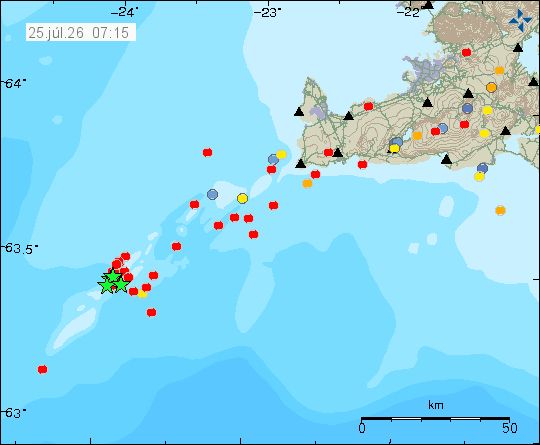
Task: Click the yellow circle with dark outline offshore
Action: (x=242, y=198)
